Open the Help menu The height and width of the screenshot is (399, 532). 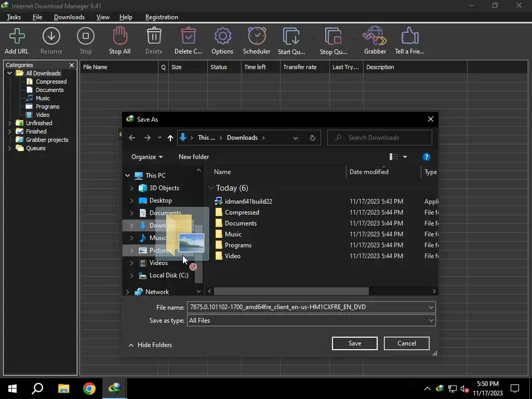[x=126, y=17]
